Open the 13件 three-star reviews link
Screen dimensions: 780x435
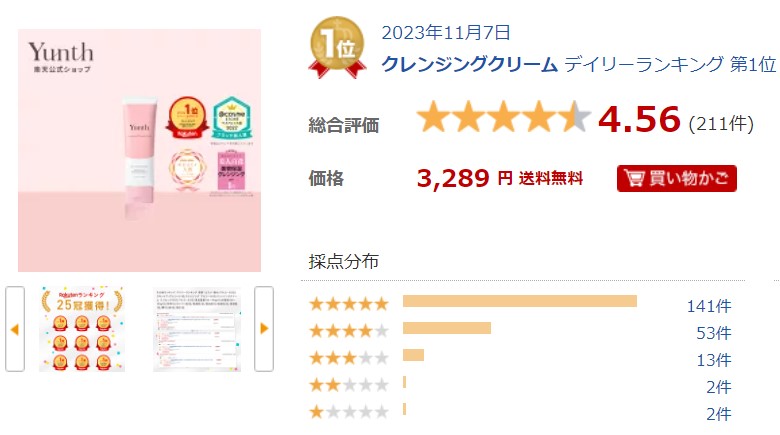(x=713, y=359)
